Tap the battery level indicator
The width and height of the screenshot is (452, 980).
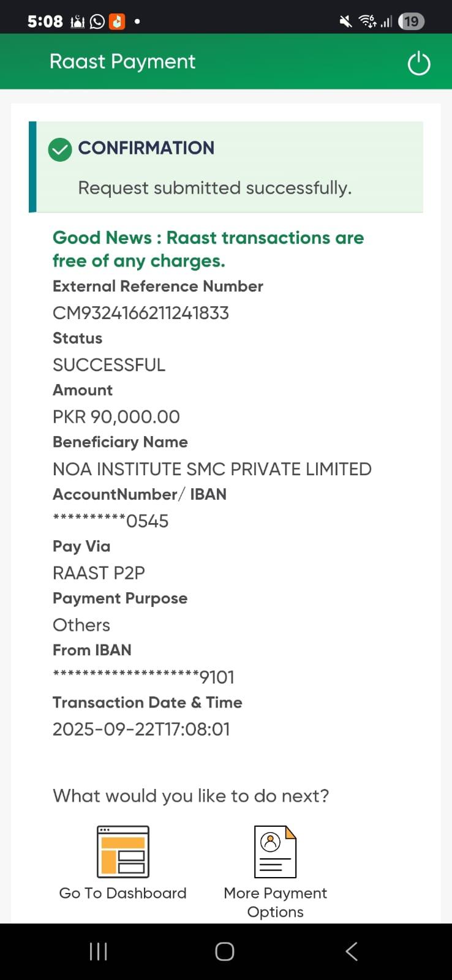(x=411, y=22)
